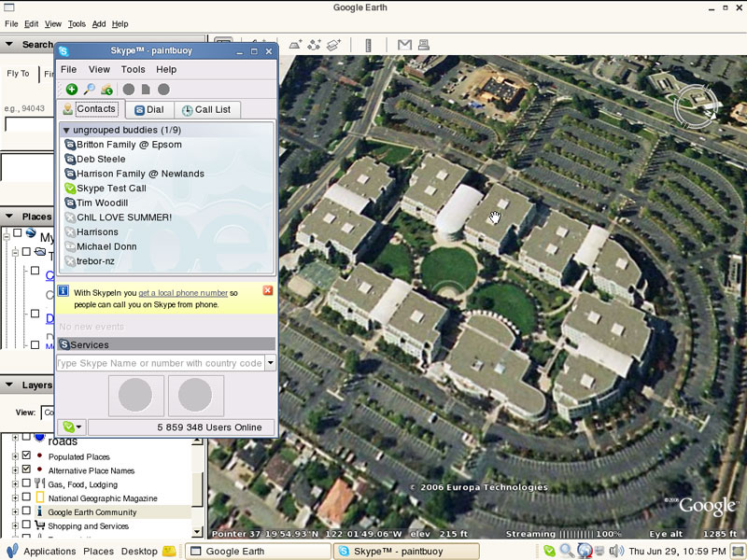Image resolution: width=747 pixels, height=560 pixels.
Task: Click the Layers panel scrollbar up arrow
Action: [x=197, y=441]
